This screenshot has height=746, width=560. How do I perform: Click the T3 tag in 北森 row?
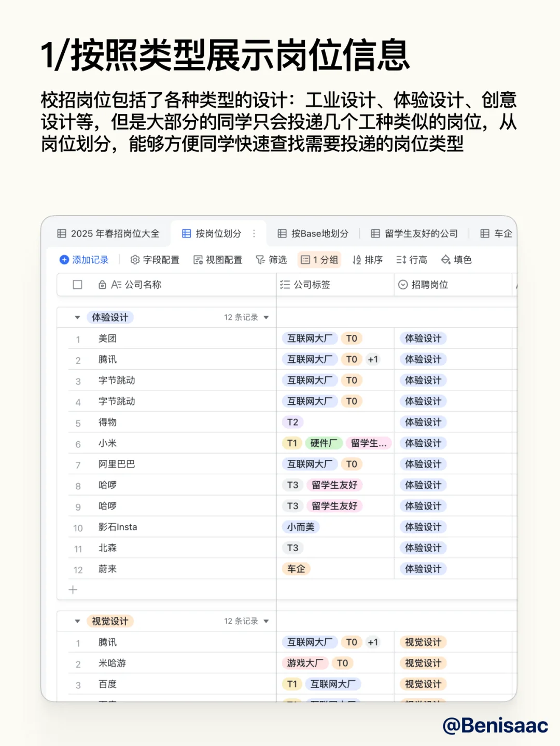[x=293, y=548]
